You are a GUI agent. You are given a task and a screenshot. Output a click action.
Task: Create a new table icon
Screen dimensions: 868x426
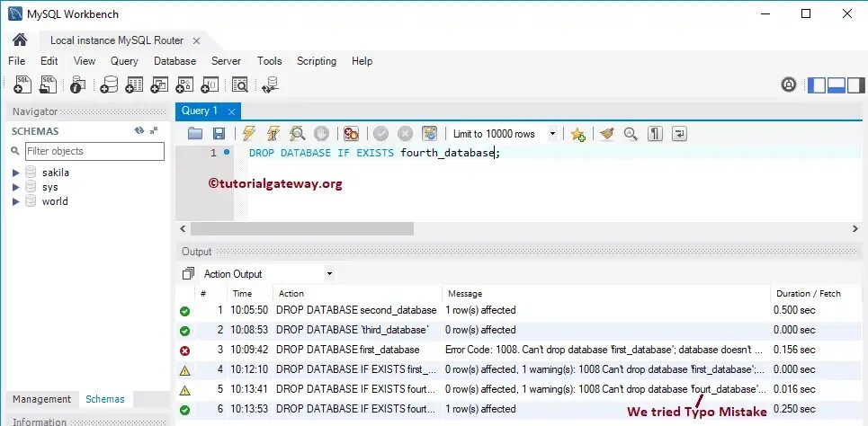[134, 84]
